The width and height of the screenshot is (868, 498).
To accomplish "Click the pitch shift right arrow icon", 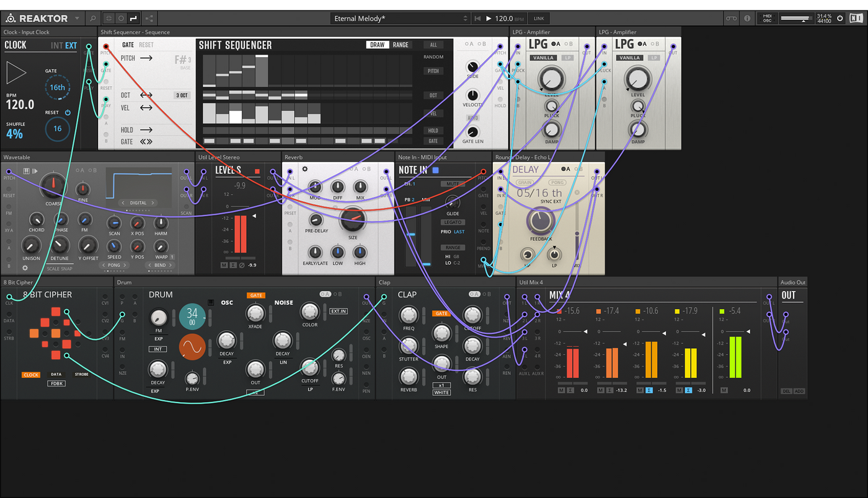I will 146,58.
